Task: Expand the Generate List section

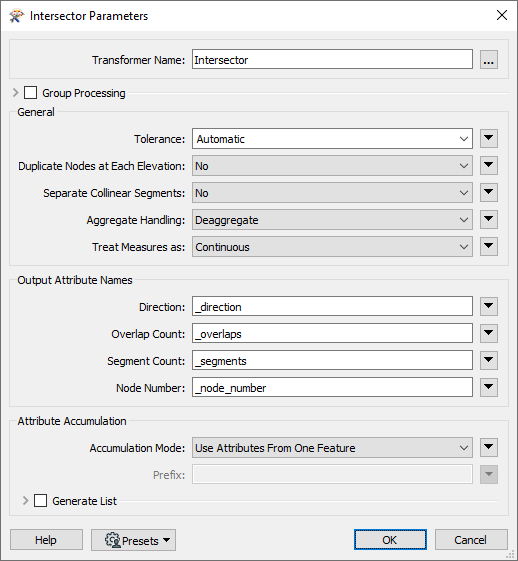Action: (25, 501)
